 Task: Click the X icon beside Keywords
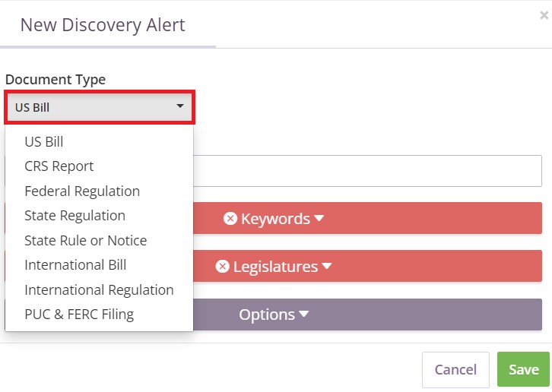pos(230,219)
